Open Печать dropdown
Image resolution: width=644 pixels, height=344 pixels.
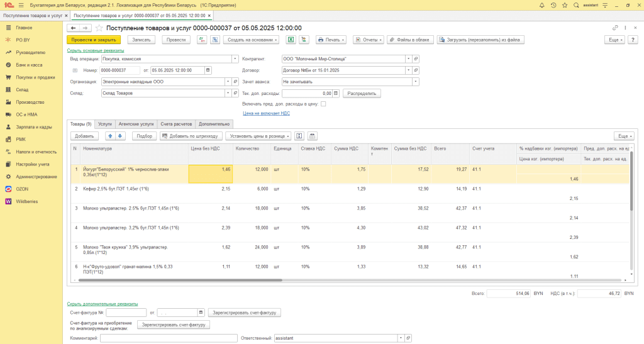331,40
